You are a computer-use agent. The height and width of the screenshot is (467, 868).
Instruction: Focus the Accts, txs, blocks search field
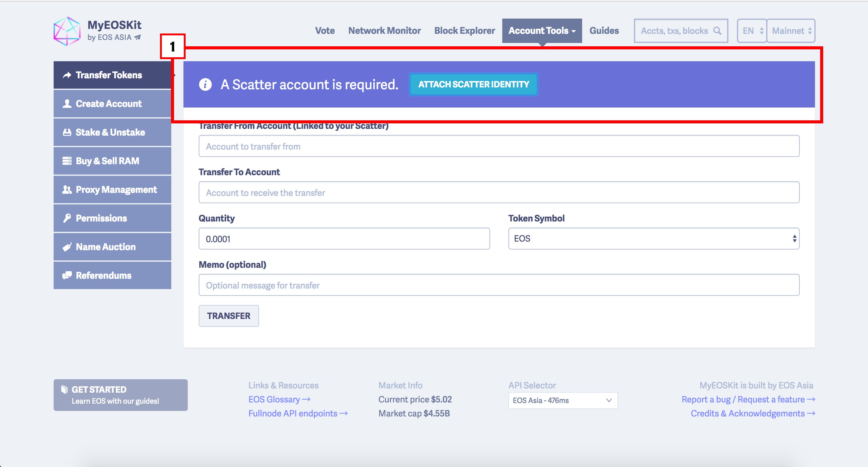[x=681, y=31]
